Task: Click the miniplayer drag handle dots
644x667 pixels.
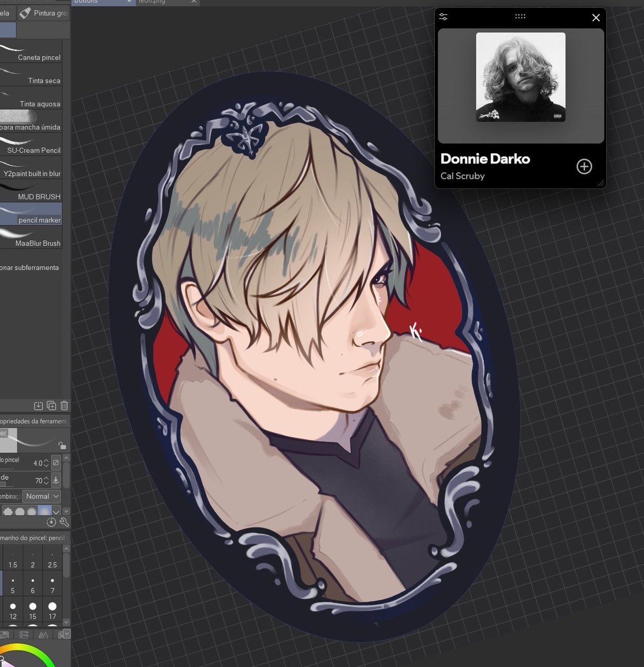Action: coord(521,17)
